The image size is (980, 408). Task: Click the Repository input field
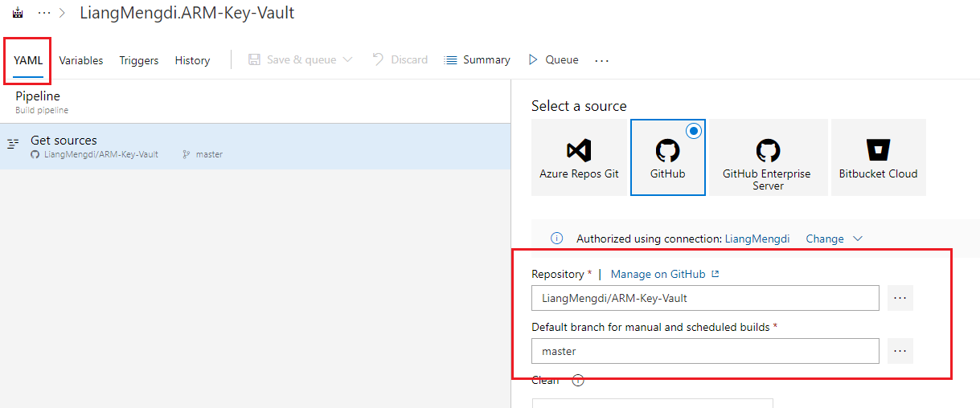pyautogui.click(x=704, y=298)
